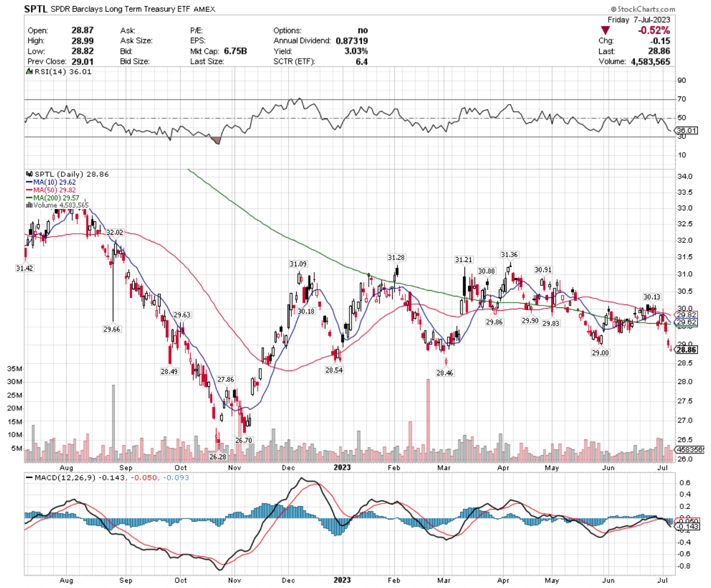
Task: Click the 29.63 October price label
Action: (182, 315)
